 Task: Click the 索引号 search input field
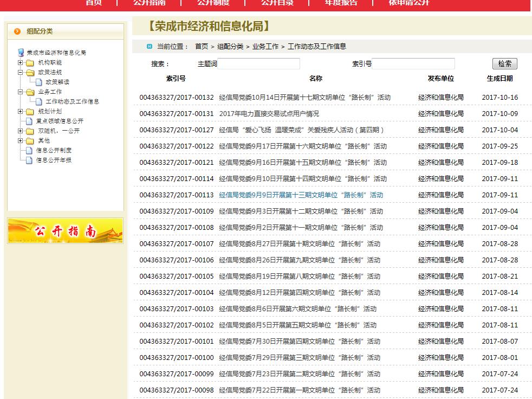(x=413, y=64)
